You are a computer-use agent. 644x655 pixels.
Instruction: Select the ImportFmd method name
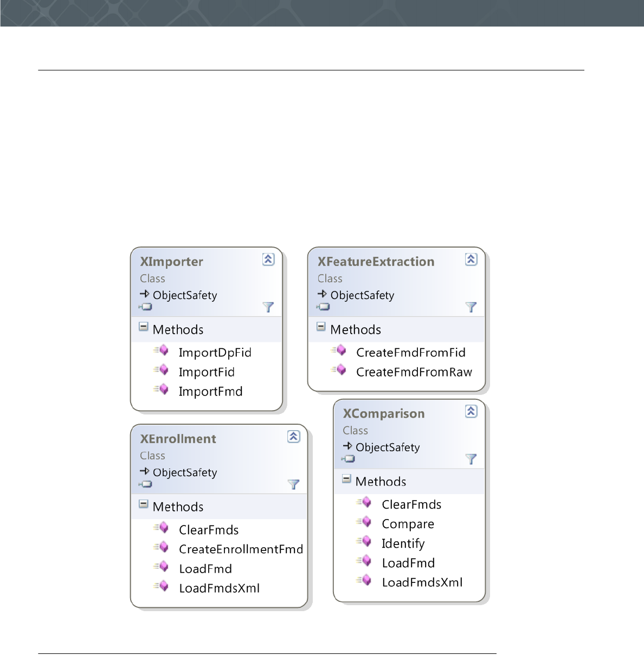point(210,392)
